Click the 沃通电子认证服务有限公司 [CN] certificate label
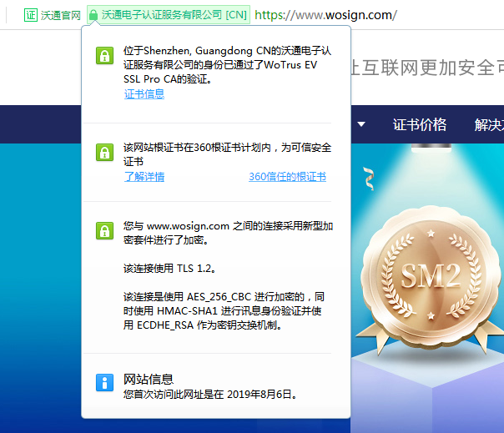Image resolution: width=504 pixels, height=433 pixels. (174, 15)
